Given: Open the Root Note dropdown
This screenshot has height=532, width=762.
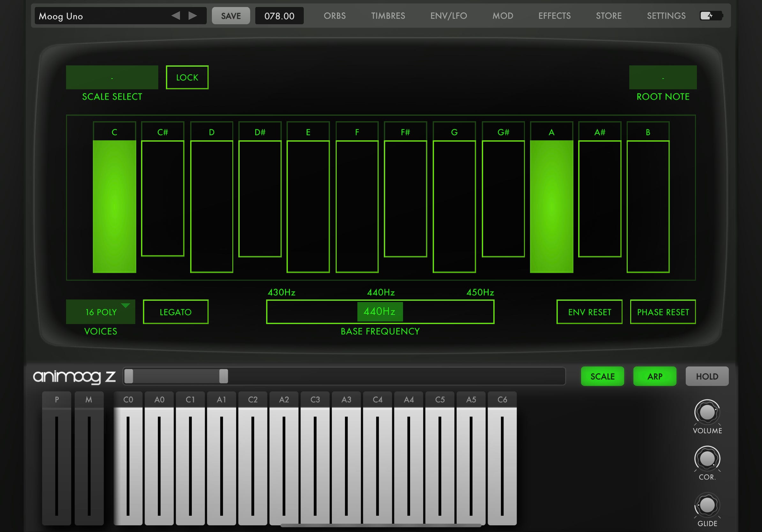Looking at the screenshot, I should tap(663, 77).
